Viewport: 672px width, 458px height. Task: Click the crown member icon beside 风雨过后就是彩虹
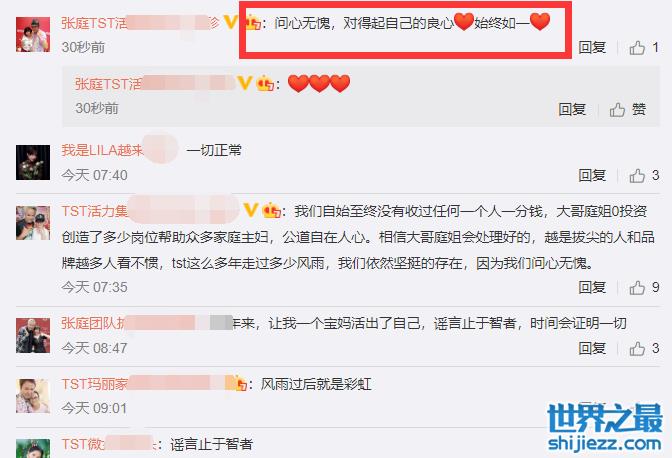click(239, 383)
